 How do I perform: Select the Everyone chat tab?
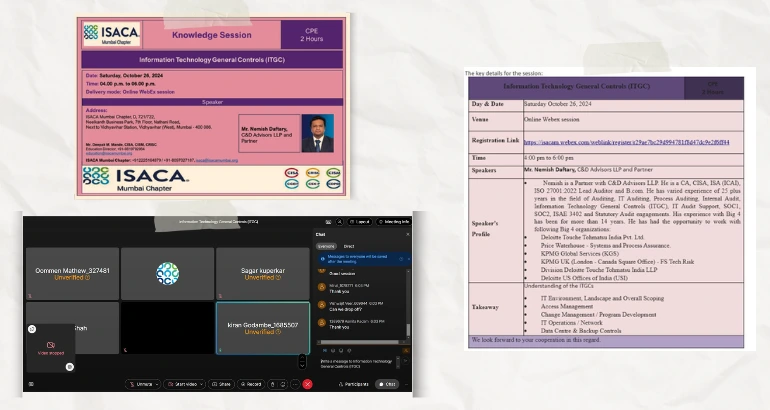[x=326, y=245]
